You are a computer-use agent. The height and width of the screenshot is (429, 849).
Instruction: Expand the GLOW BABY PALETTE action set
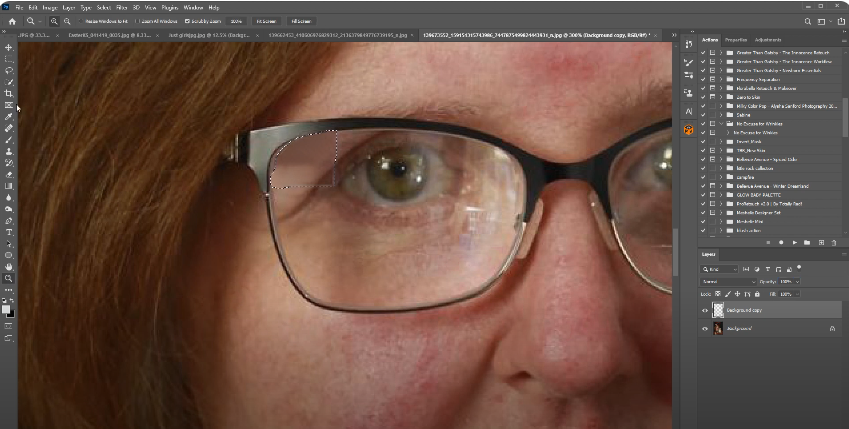coord(721,195)
